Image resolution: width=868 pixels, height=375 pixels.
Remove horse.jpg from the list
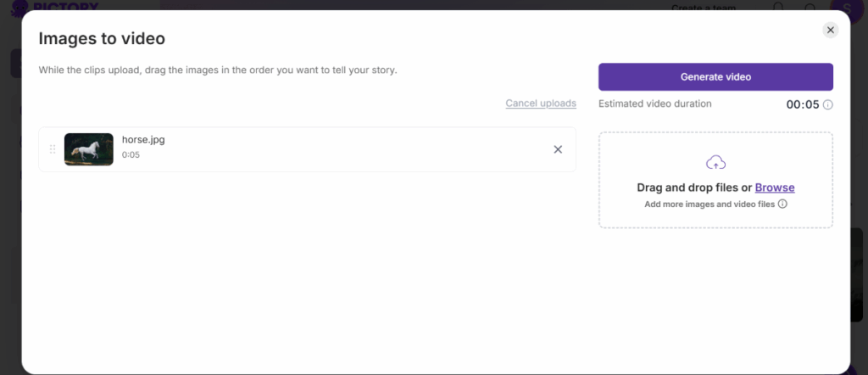[x=558, y=149]
